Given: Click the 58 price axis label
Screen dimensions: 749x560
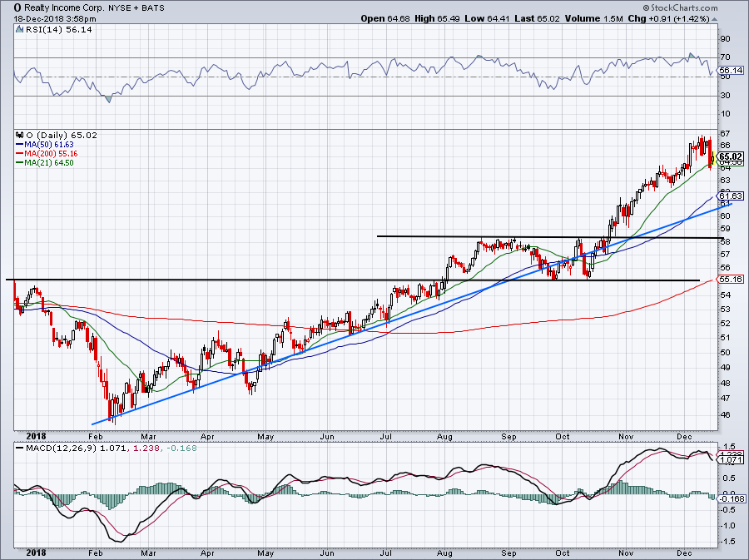Looking at the screenshot, I should click(x=725, y=242).
